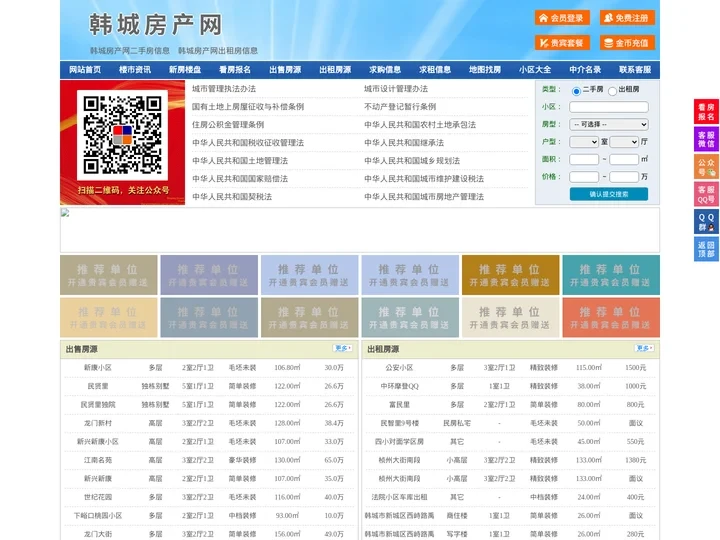Viewport: 720px width, 540px height.
Task: Click 客服QQ号 pink sidebar icon
Action: pos(706,194)
